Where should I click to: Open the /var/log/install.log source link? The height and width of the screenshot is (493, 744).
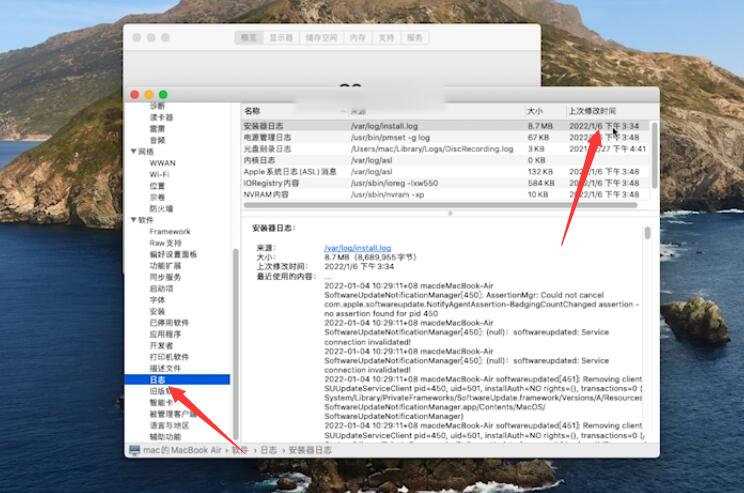tap(358, 248)
